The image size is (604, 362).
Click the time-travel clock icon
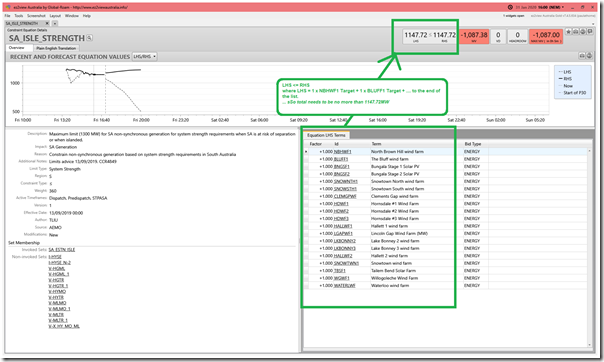pos(510,7)
